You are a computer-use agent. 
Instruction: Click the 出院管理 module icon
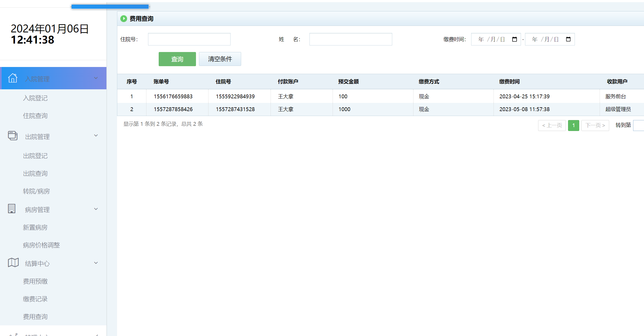pyautogui.click(x=13, y=136)
